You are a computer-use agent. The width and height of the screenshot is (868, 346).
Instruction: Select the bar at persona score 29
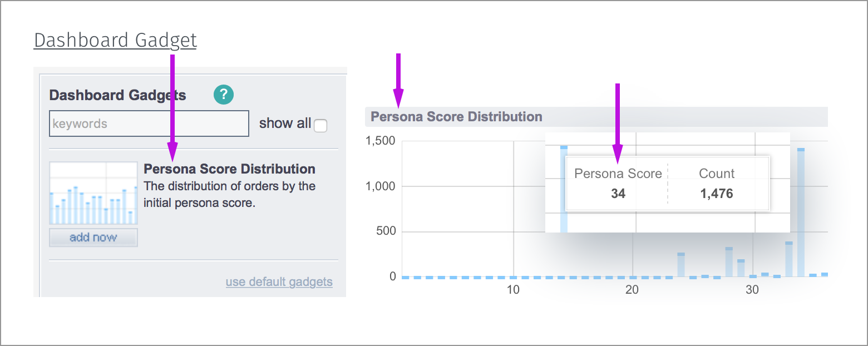coord(741,268)
